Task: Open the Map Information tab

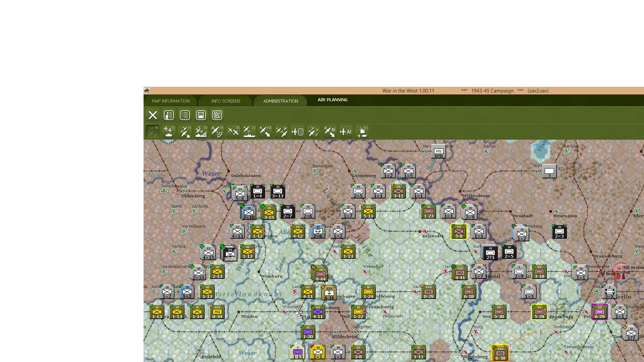Action: [171, 101]
